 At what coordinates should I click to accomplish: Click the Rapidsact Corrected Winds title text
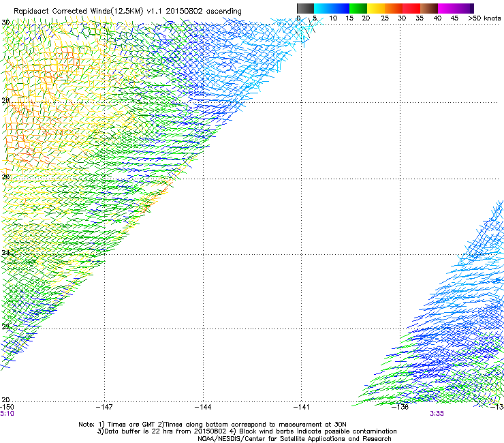point(127,12)
